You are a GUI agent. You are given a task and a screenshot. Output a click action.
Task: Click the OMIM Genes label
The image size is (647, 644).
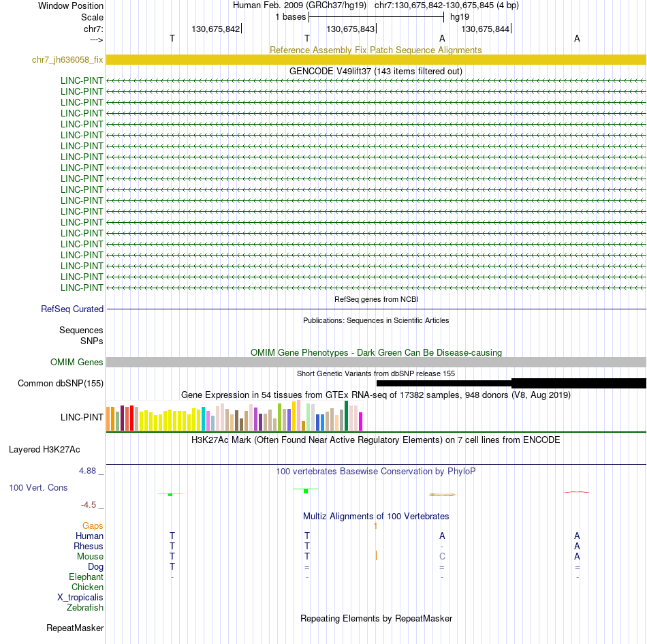tap(76, 363)
